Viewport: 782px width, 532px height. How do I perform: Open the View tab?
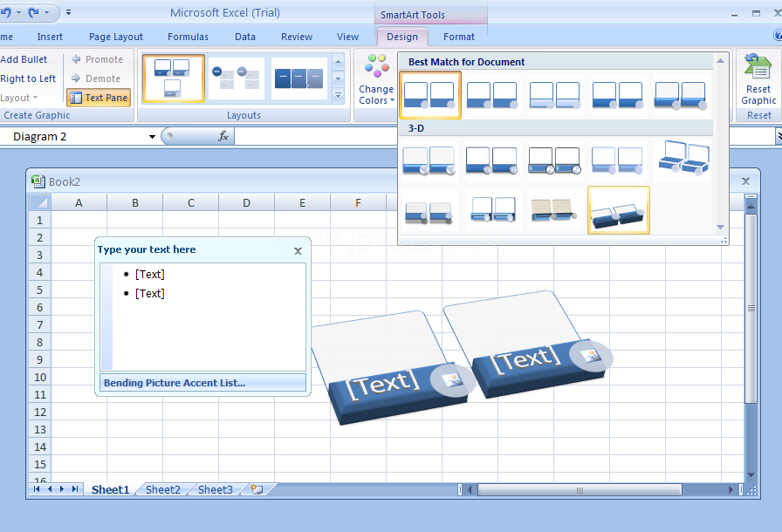[347, 37]
